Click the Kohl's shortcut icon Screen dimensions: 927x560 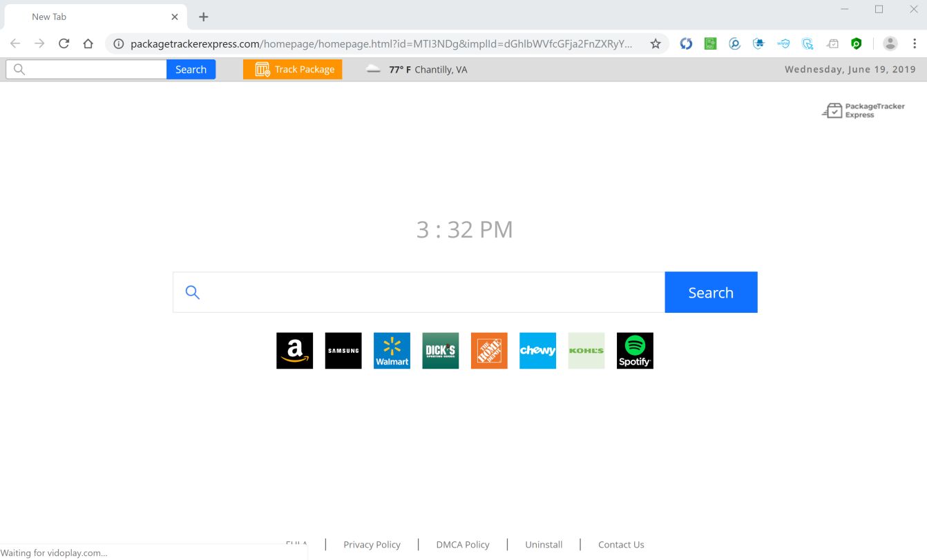(x=586, y=350)
